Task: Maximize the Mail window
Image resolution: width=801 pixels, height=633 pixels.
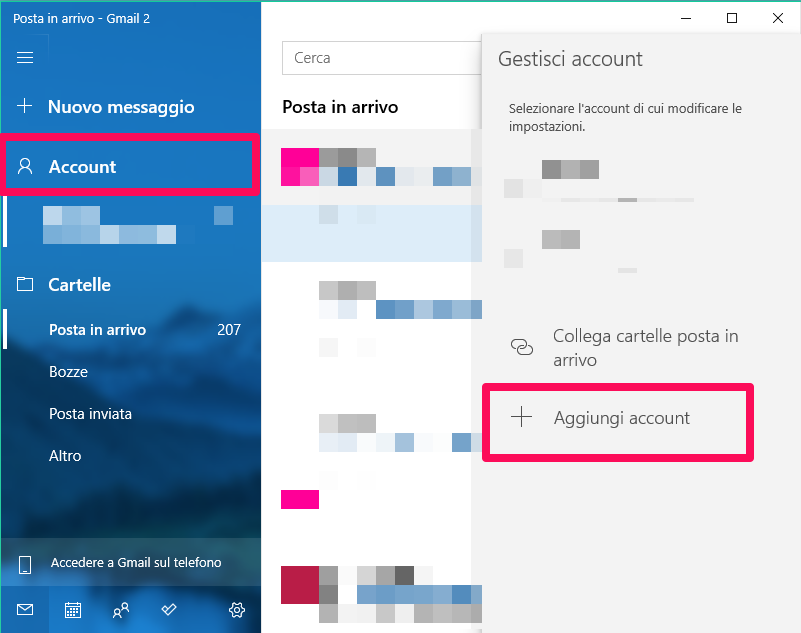Action: click(732, 18)
